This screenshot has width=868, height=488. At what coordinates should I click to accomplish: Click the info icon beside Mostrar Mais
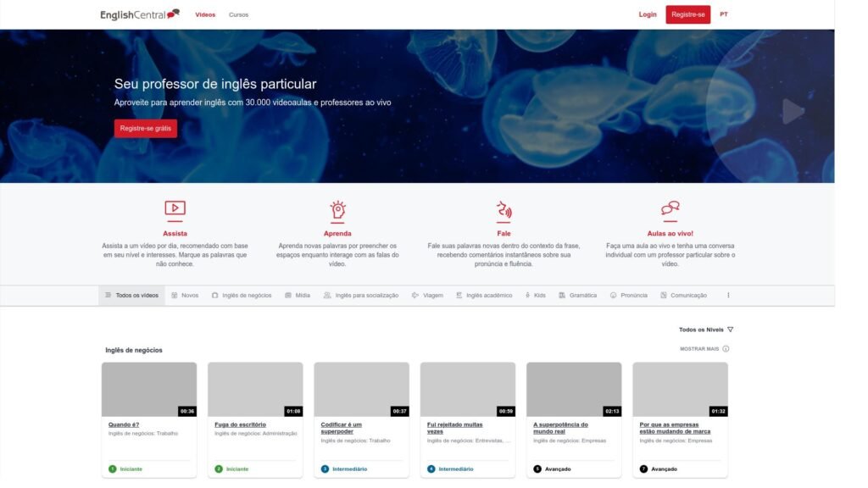click(726, 348)
